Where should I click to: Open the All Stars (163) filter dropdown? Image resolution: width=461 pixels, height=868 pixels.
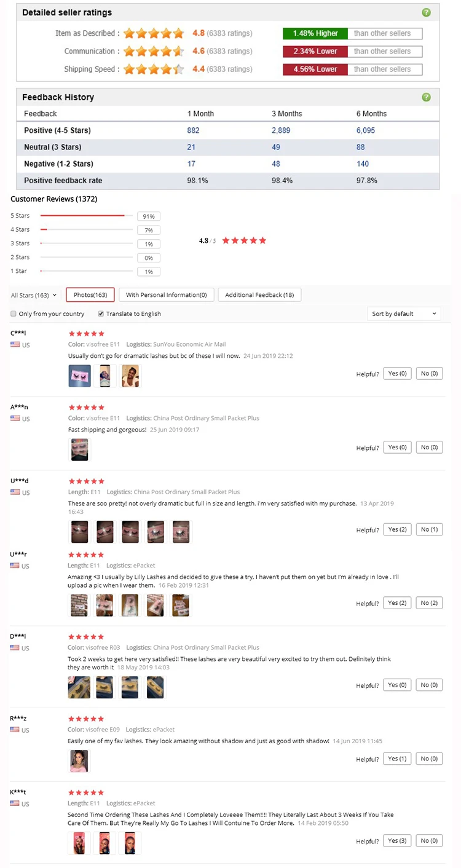[34, 295]
